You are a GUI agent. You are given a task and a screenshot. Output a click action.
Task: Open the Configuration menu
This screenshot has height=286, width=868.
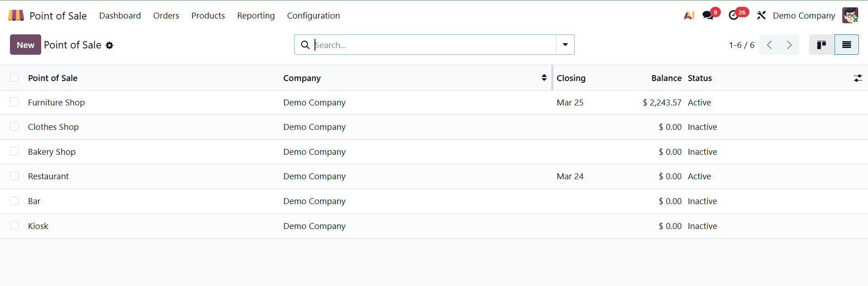coord(313,15)
